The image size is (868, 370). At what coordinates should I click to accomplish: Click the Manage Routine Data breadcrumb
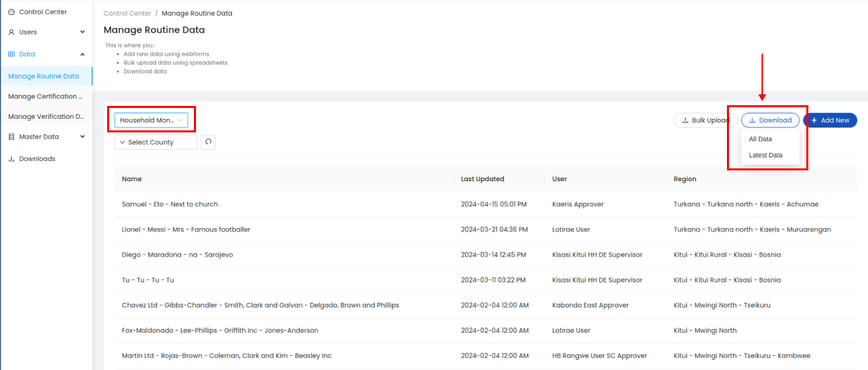pos(197,14)
